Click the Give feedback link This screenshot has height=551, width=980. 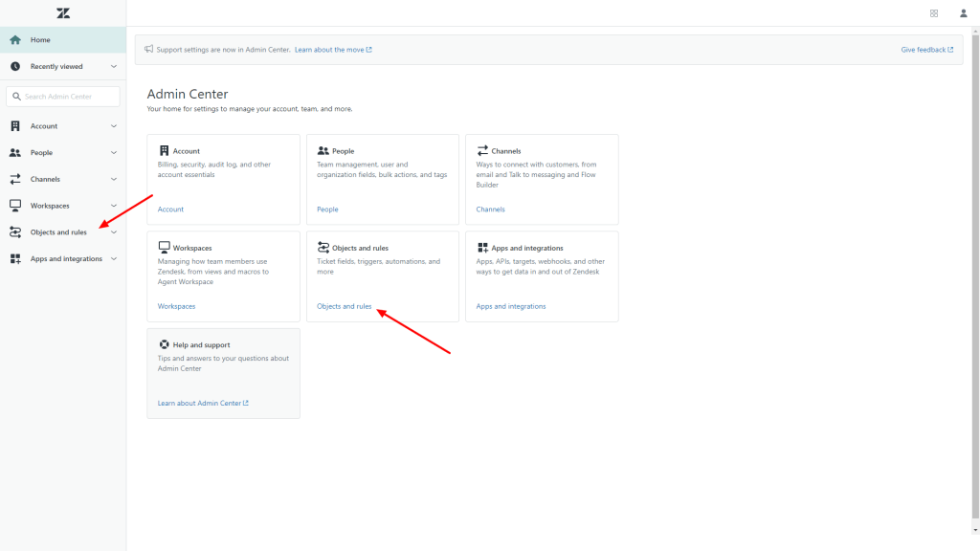pos(924,49)
